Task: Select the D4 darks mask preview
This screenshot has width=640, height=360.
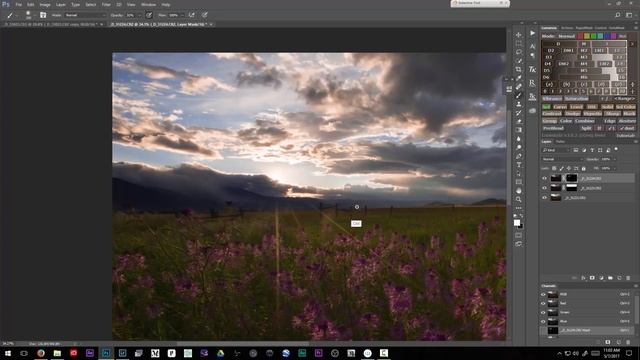Action: coord(548,64)
